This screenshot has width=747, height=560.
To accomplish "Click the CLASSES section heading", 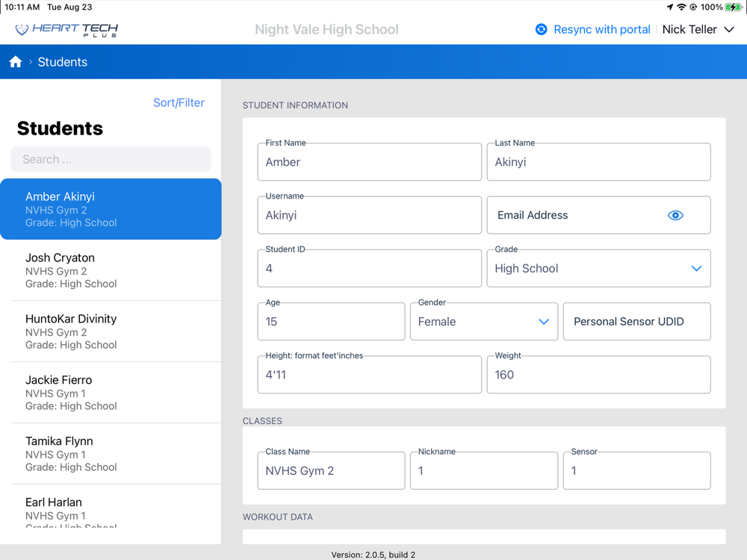I will click(x=262, y=421).
